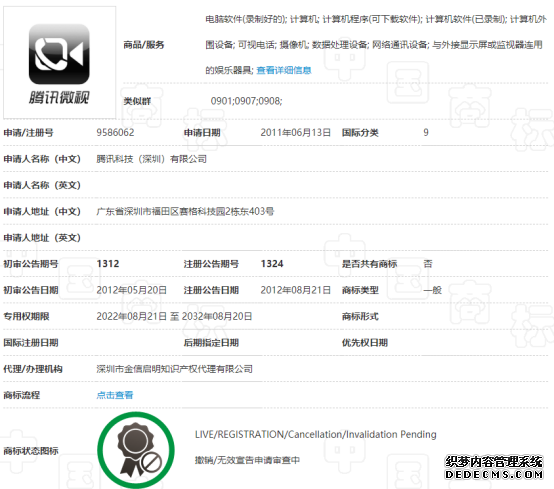The width and height of the screenshot is (554, 489).
Task: Click the green trademark status badge icon
Action: click(136, 450)
